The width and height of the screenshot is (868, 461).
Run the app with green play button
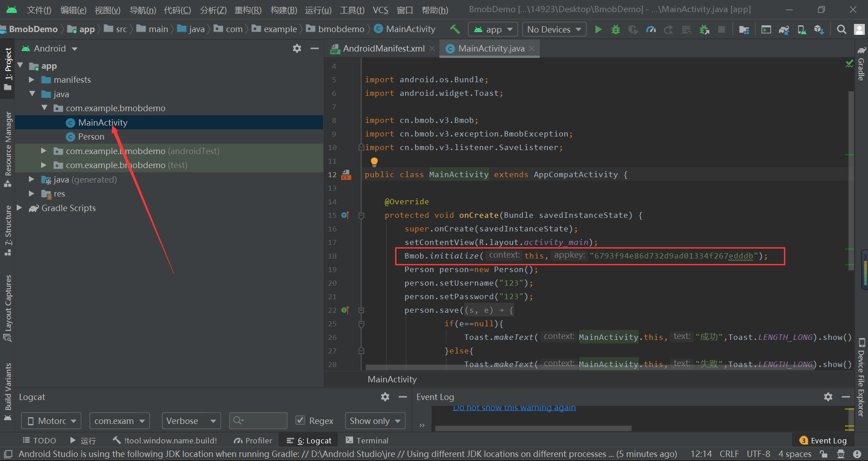[598, 29]
